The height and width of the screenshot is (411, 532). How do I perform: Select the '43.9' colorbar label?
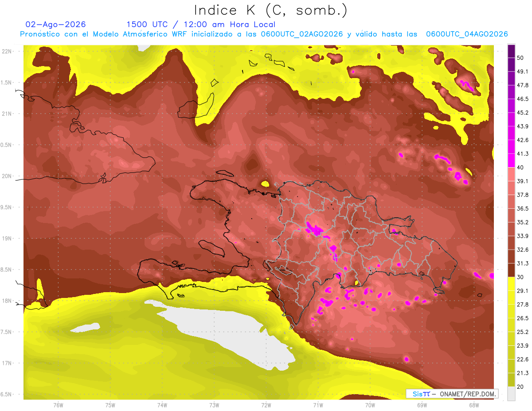click(523, 126)
